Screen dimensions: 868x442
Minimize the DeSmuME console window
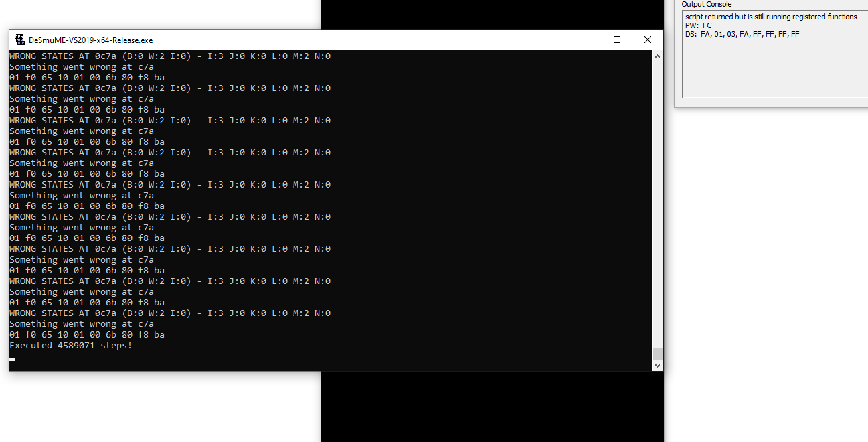coord(586,40)
